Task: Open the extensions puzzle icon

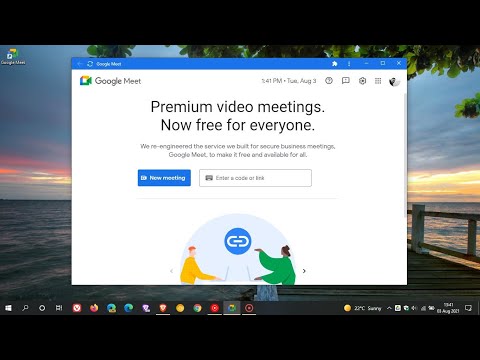Action: click(x=335, y=64)
